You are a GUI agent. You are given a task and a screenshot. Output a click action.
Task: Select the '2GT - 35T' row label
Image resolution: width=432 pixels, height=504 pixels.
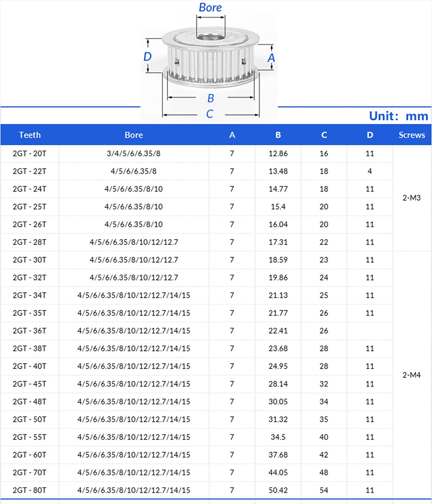[x=30, y=313]
